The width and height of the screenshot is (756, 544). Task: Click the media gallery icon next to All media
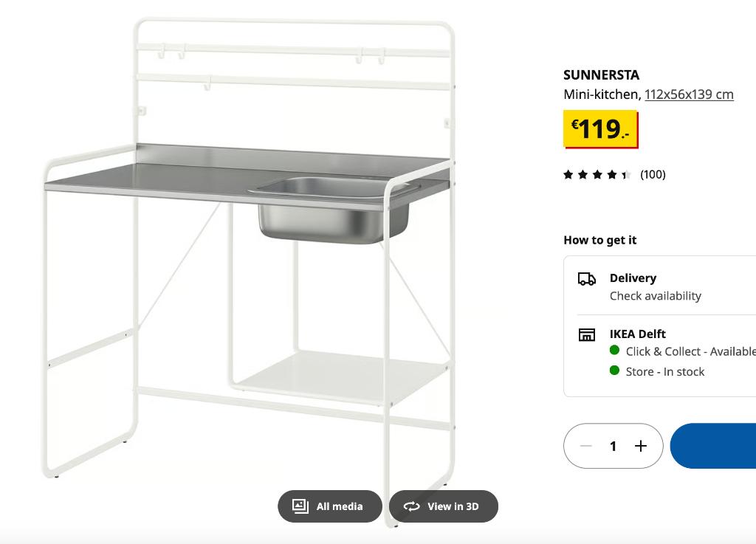[300, 506]
